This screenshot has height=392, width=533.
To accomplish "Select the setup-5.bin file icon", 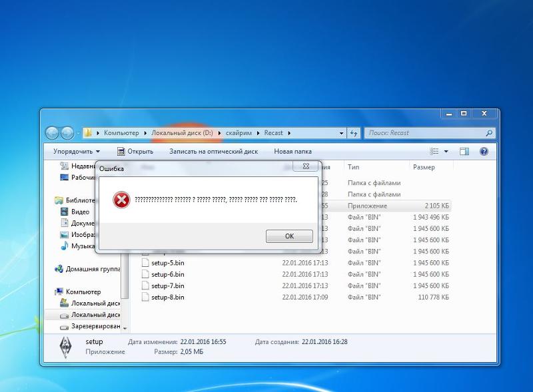I will coord(146,263).
